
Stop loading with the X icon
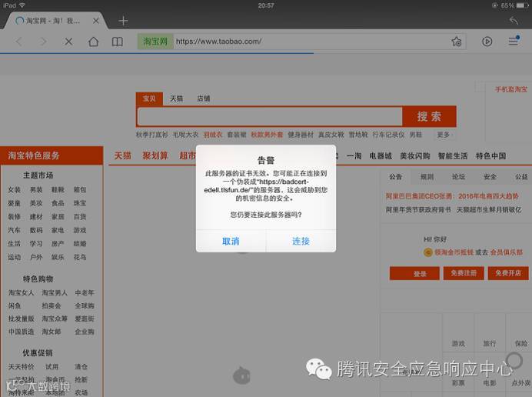(x=68, y=42)
